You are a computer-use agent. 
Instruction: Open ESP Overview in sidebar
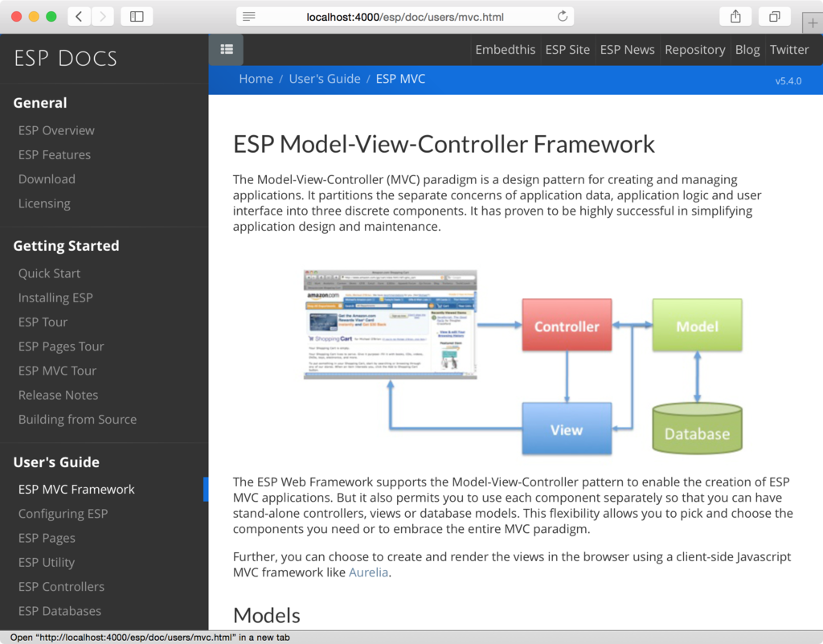56,130
